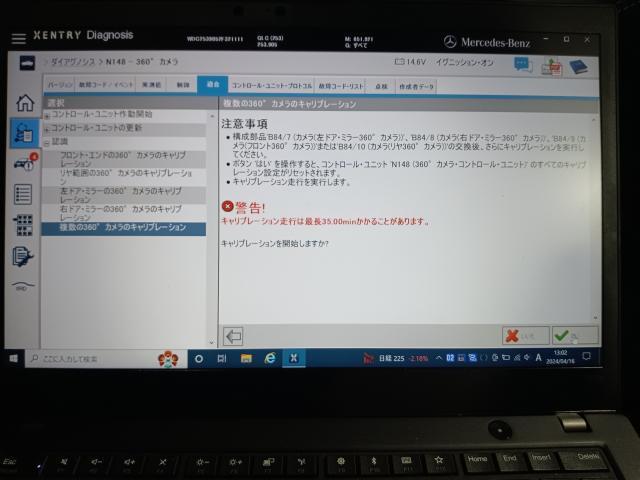Click the IME 'A' input mode indicator
Screen dimensions: 640x480
tap(538, 358)
